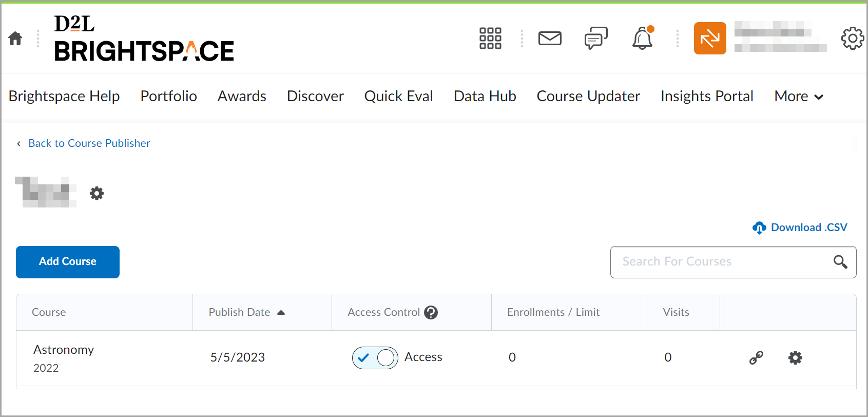
Task: Click the Course column header
Action: click(49, 312)
